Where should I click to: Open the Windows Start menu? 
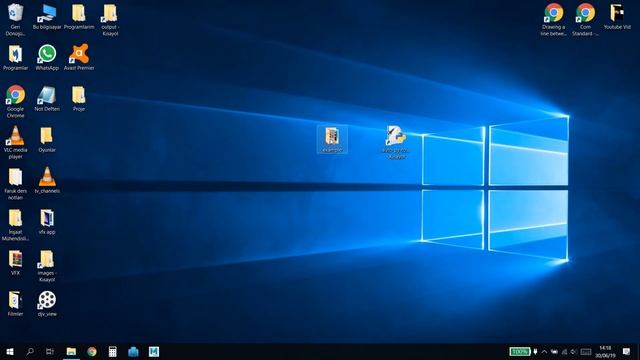click(x=10, y=351)
